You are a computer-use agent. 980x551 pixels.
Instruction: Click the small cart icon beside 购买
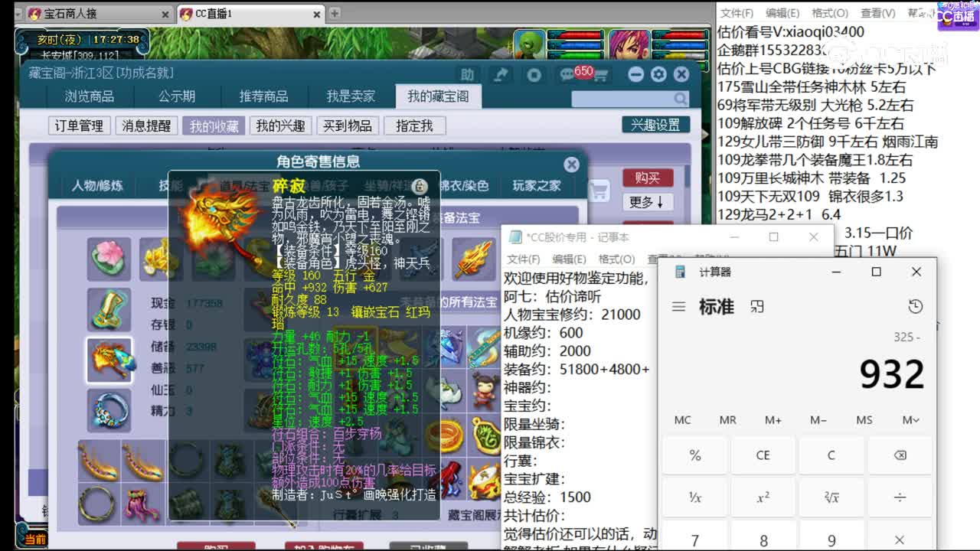coord(600,190)
